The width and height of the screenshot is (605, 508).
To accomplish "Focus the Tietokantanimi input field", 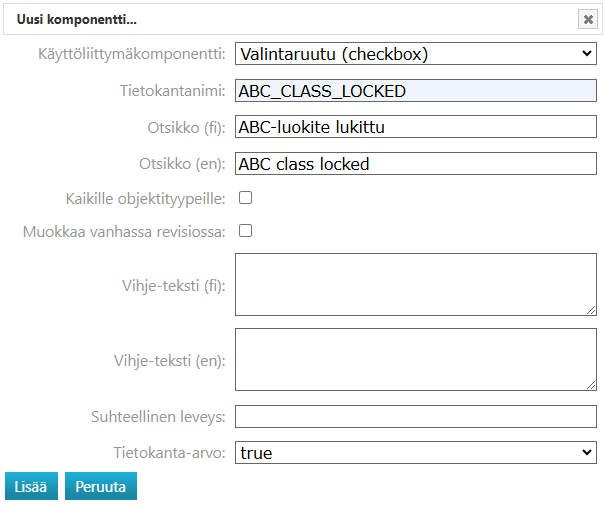I will coord(415,91).
